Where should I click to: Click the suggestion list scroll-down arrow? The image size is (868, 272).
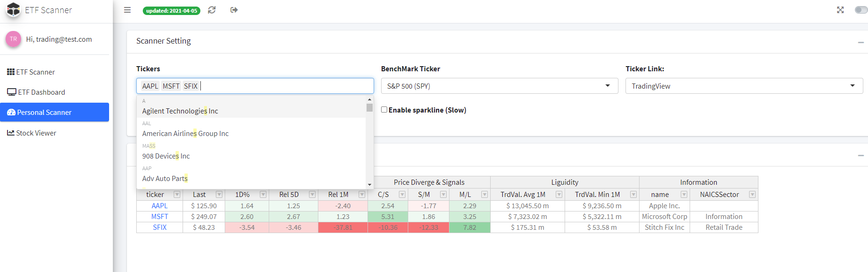[369, 185]
